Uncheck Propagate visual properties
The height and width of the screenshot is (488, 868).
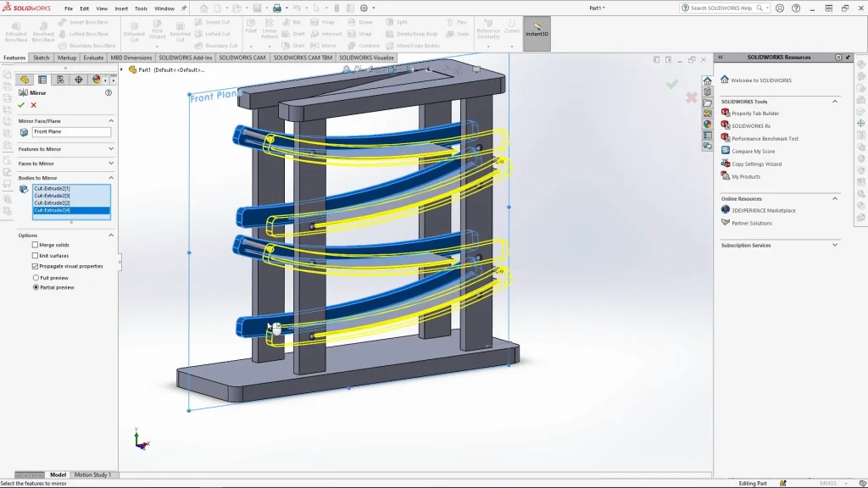[x=36, y=266]
